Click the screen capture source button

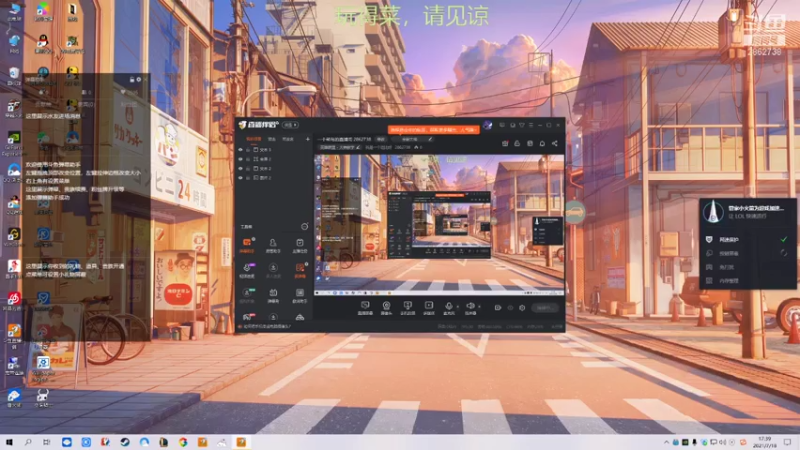(365, 308)
